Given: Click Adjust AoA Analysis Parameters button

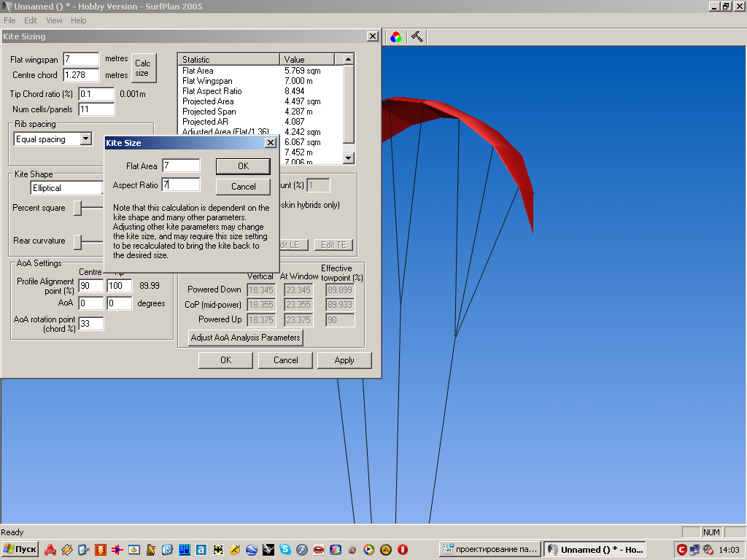Looking at the screenshot, I should click(245, 338).
